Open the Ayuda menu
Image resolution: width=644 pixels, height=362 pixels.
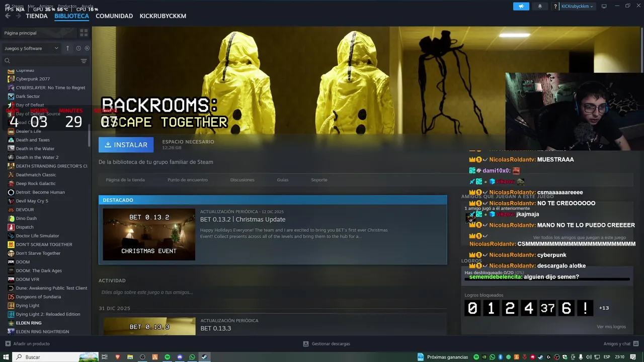pos(88,7)
